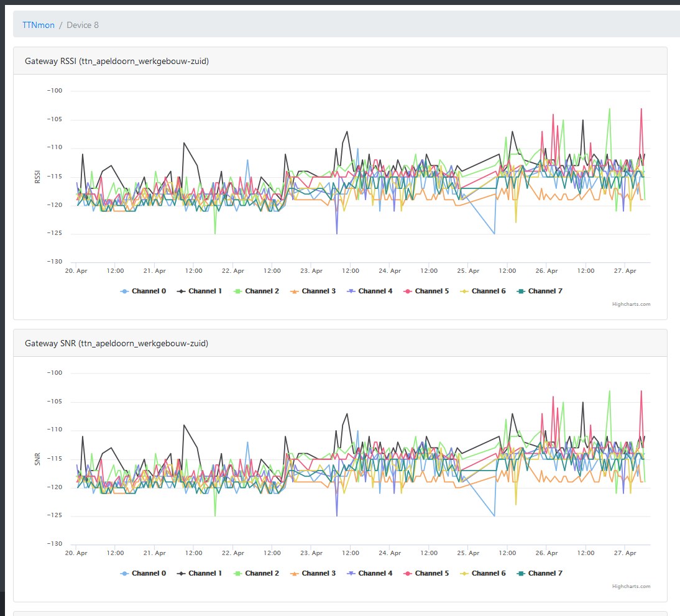Disable Channel 4 series in the RSSI legend
680x616 pixels.
[x=369, y=291]
